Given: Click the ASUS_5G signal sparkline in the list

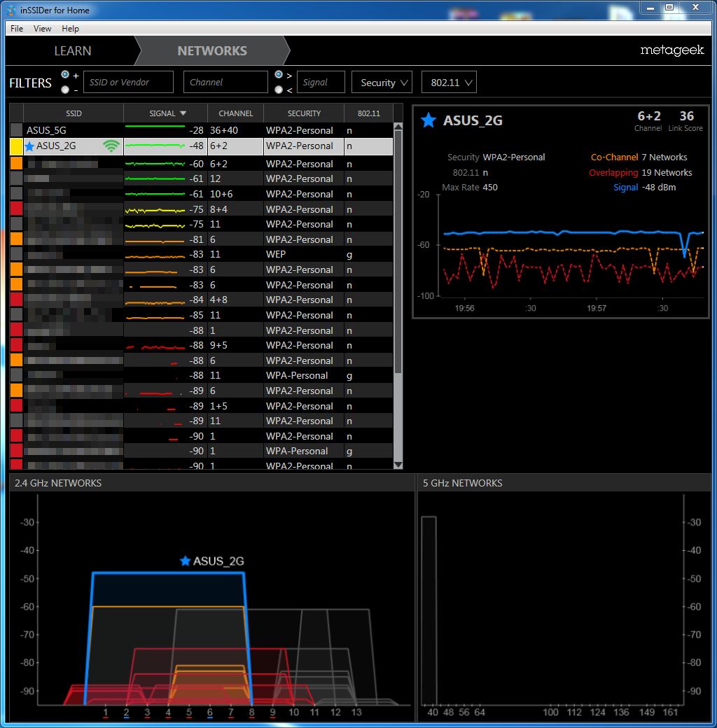Looking at the screenshot, I should pyautogui.click(x=155, y=126).
